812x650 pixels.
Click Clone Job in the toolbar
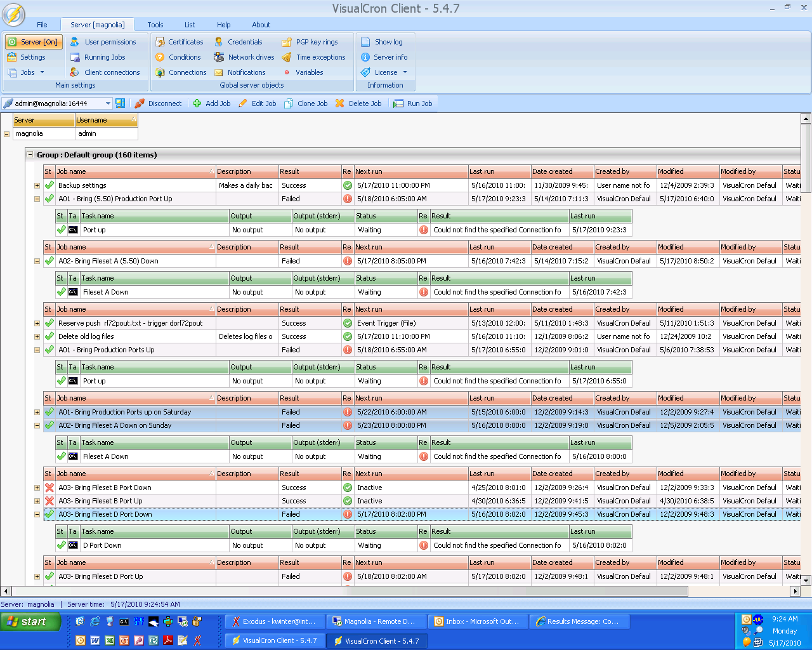306,103
